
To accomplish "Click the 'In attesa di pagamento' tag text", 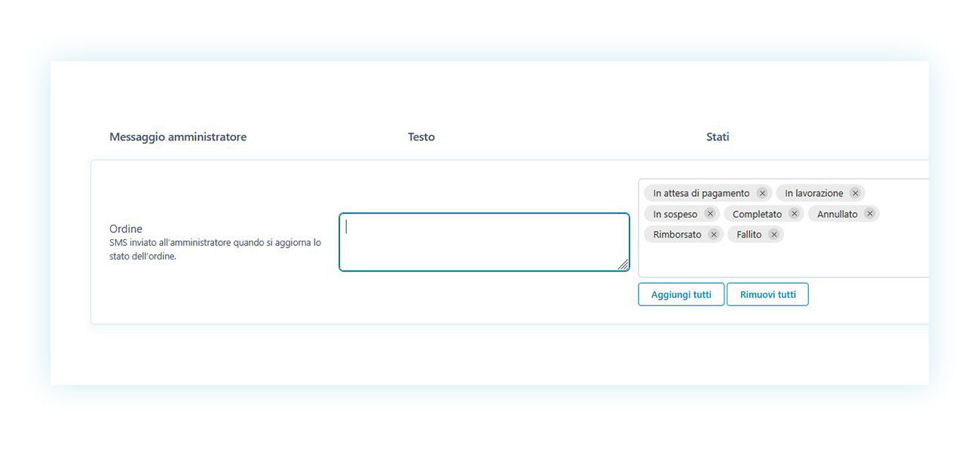I will (x=701, y=193).
